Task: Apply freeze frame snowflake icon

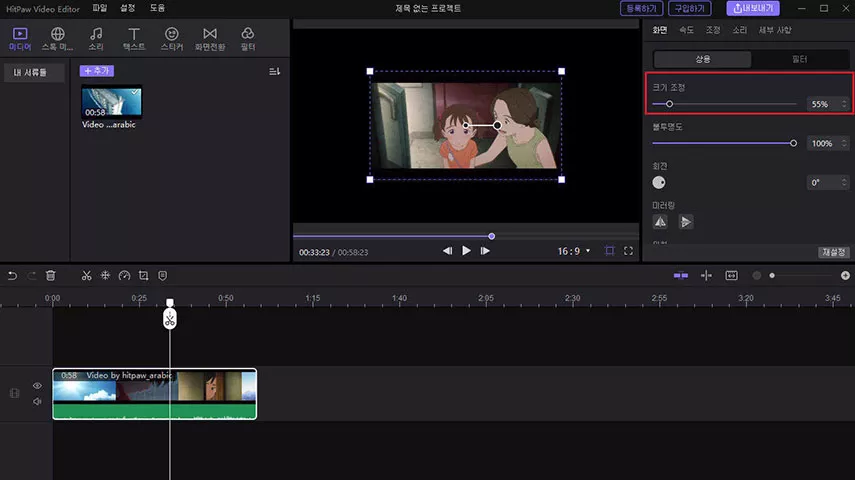Action: pyautogui.click(x=105, y=275)
